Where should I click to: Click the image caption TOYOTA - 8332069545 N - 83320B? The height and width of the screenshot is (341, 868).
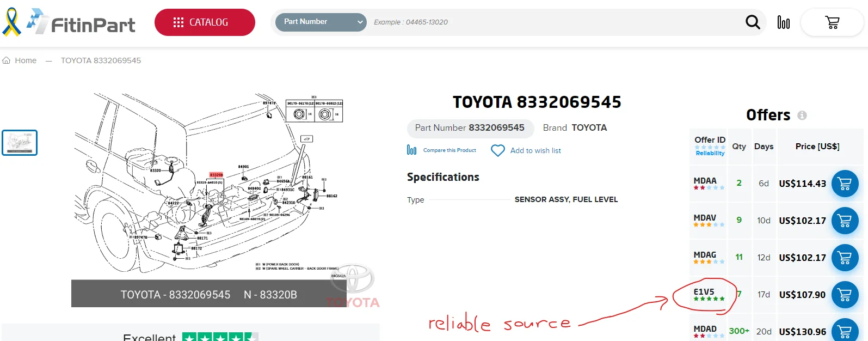point(209,295)
